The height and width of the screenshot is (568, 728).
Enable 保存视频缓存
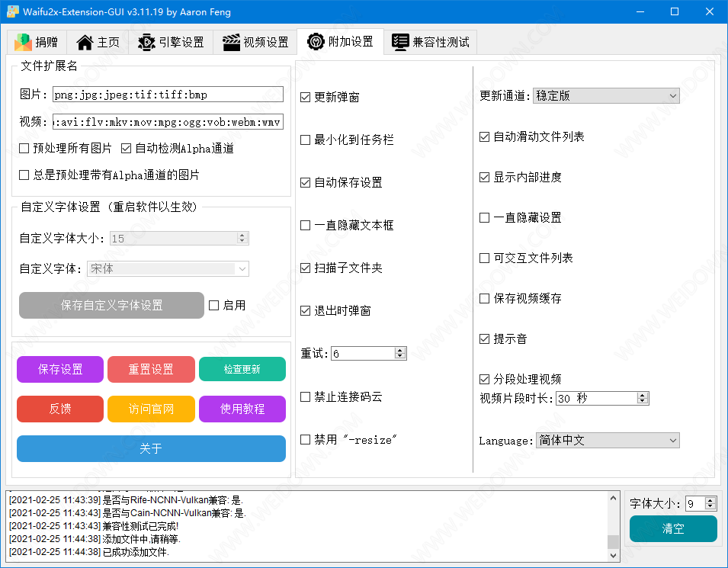coord(485,298)
